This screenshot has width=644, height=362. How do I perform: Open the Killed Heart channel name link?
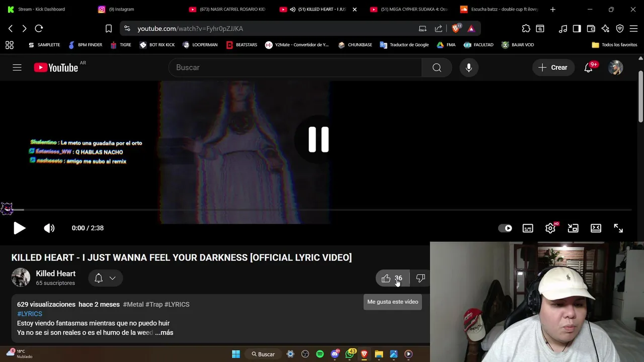(x=55, y=274)
